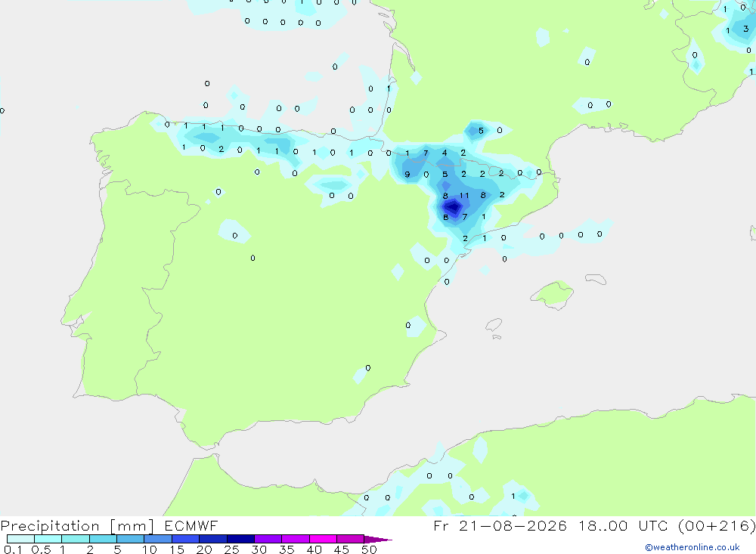Click the '4' precipitation value on the map
This screenshot has width=756, height=554.
click(x=445, y=153)
